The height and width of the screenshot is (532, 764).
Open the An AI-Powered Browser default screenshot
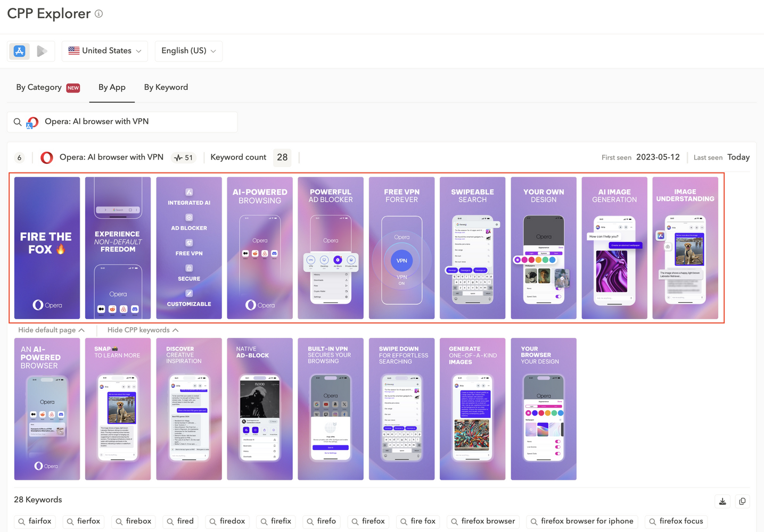(x=47, y=409)
